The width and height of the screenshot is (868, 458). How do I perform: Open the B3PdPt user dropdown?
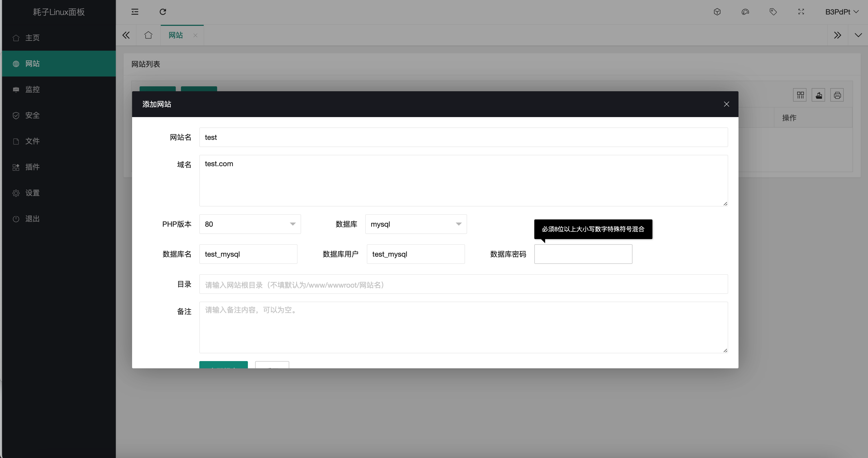point(842,12)
